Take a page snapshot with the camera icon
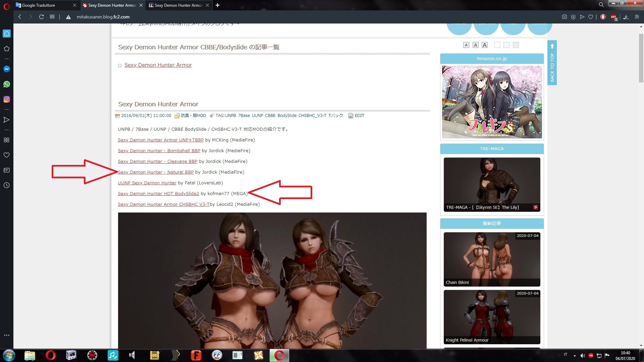Image resolution: width=644 pixels, height=362 pixels. click(565, 17)
